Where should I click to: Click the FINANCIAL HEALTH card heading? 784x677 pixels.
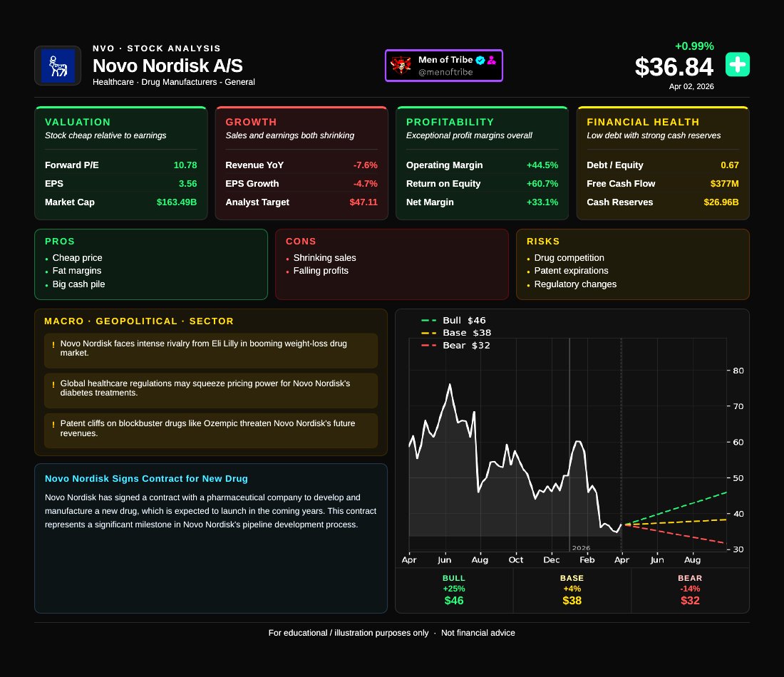pos(643,122)
